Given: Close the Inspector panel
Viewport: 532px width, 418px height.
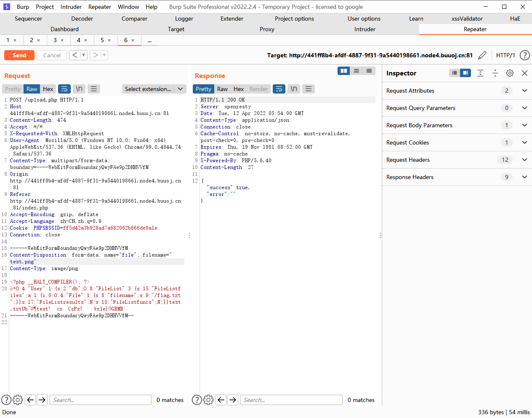Looking at the screenshot, I should pos(524,73).
